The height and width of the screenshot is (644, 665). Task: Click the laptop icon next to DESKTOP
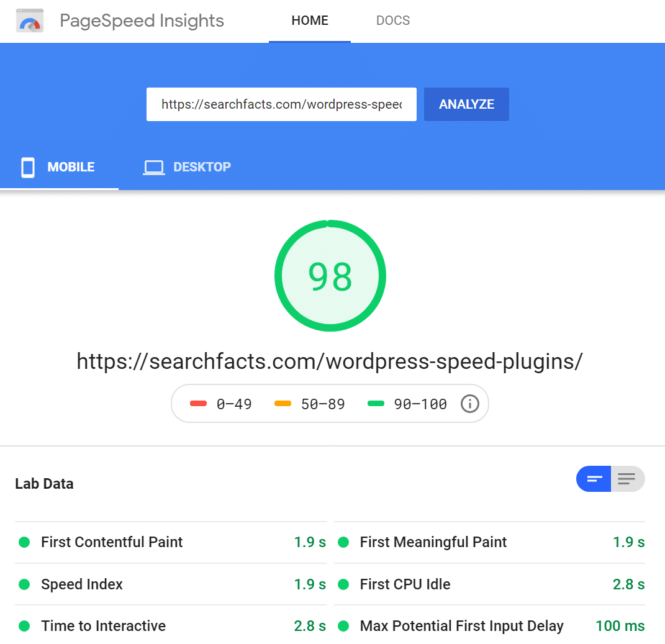pos(153,166)
